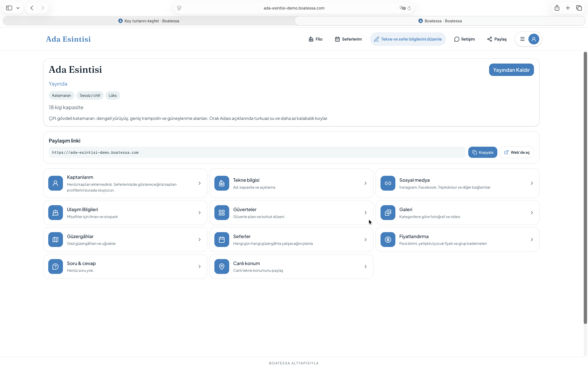The width and height of the screenshot is (588, 369).
Task: Expand the Sosyal medya card chevron
Action: [532, 183]
